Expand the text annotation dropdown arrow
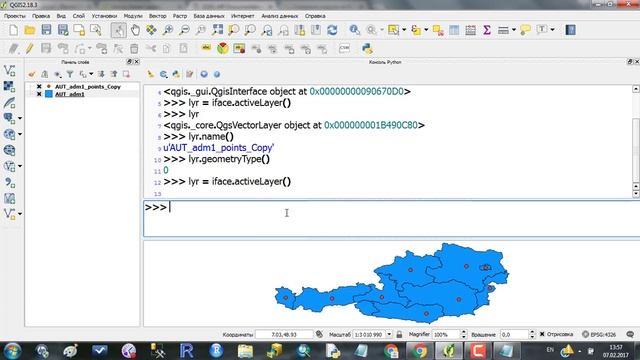640x360 pixels. coord(553,30)
